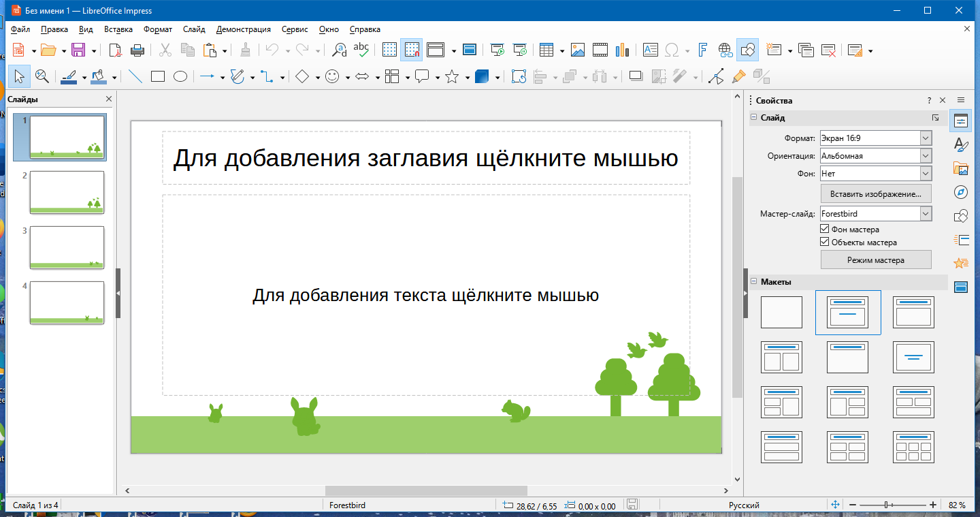
Task: Collapse the Макеты section expander
Action: pos(754,281)
